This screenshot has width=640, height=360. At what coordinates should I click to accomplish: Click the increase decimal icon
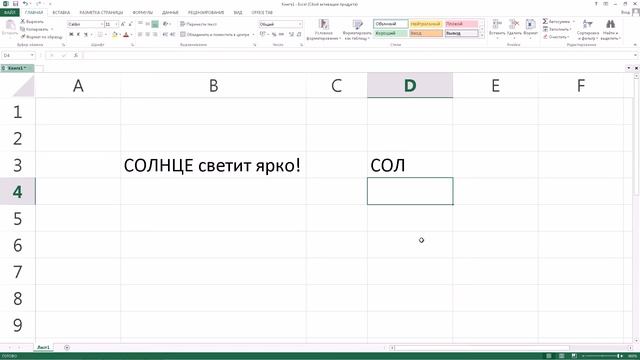pyautogui.click(x=291, y=35)
